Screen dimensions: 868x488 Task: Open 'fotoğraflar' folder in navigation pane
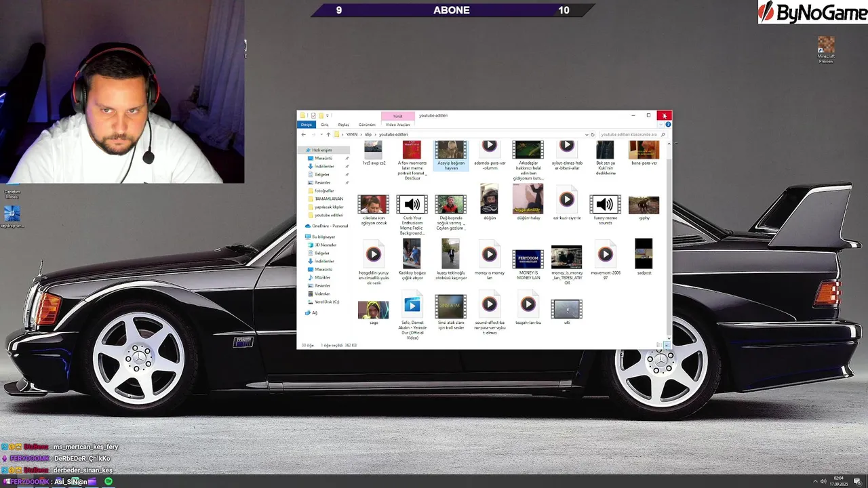[321, 190]
